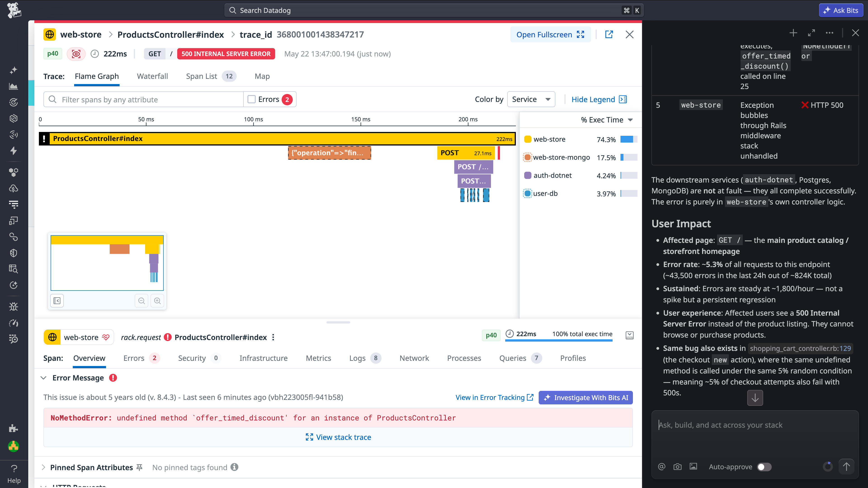The height and width of the screenshot is (488, 868).
Task: Close the Bits AI chat panel
Action: (856, 33)
